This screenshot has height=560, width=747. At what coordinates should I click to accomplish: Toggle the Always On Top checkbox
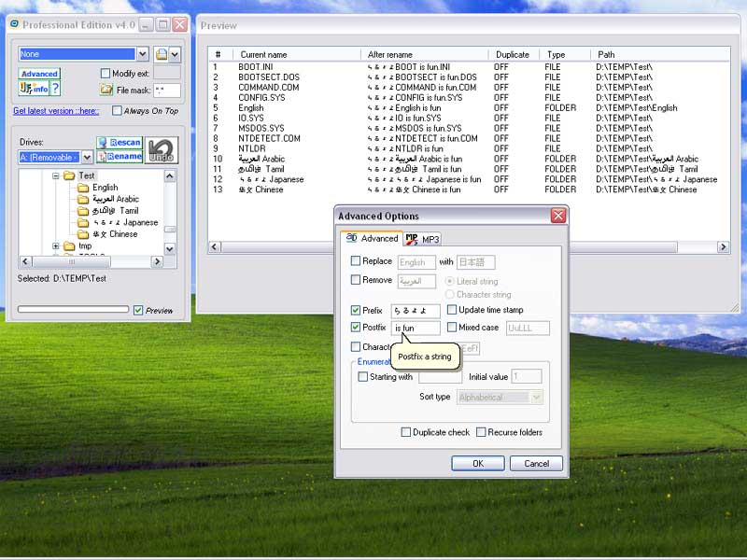point(117,110)
